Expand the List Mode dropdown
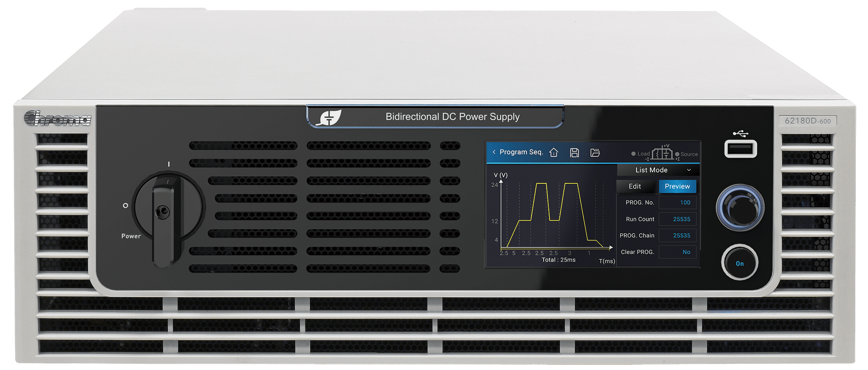Screen dimensions: 868x370 (658, 170)
